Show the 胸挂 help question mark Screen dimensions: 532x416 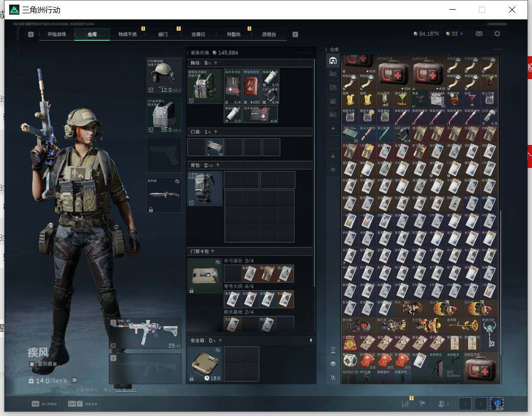[215, 63]
